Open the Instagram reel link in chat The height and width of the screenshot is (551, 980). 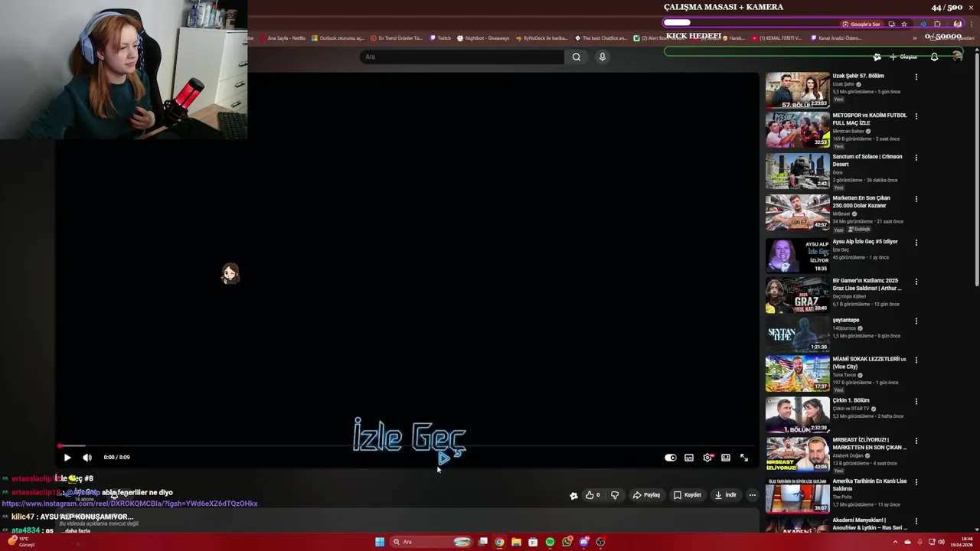coord(129,504)
